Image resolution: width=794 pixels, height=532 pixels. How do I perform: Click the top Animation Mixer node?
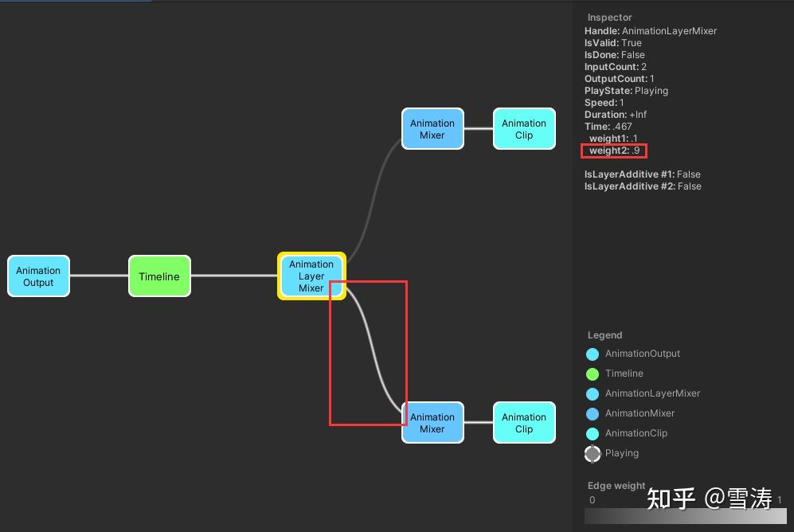click(x=432, y=127)
